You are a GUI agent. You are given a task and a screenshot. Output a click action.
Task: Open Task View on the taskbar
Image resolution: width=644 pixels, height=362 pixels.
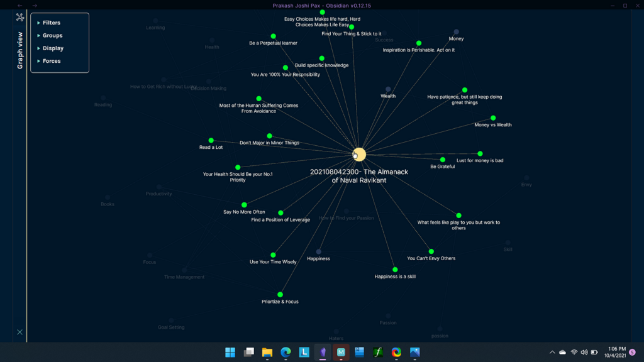[248, 352]
